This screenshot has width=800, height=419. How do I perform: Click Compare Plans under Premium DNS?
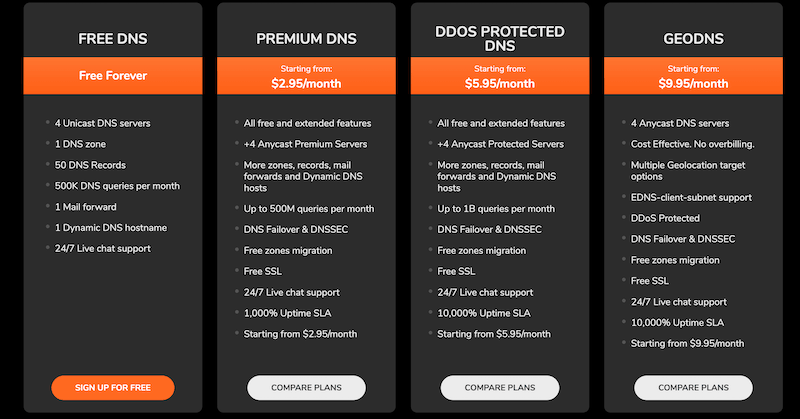306,387
